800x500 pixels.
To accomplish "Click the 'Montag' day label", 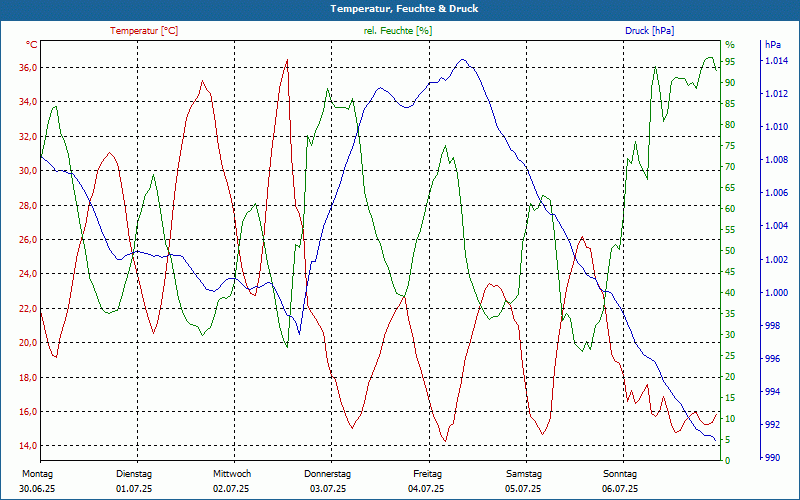I will [x=38, y=474].
